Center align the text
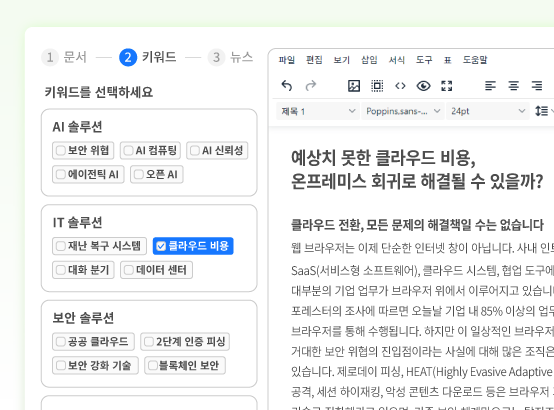This screenshot has width=554, height=410. (513, 86)
